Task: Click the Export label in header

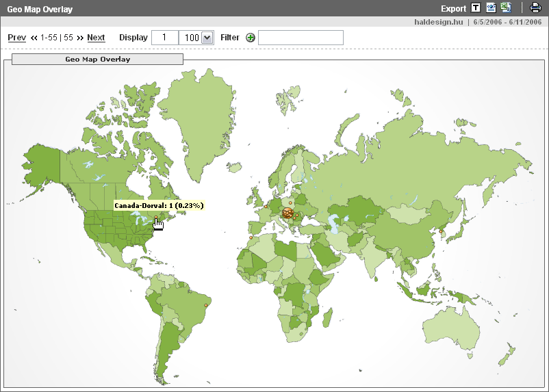Action: tap(453, 9)
